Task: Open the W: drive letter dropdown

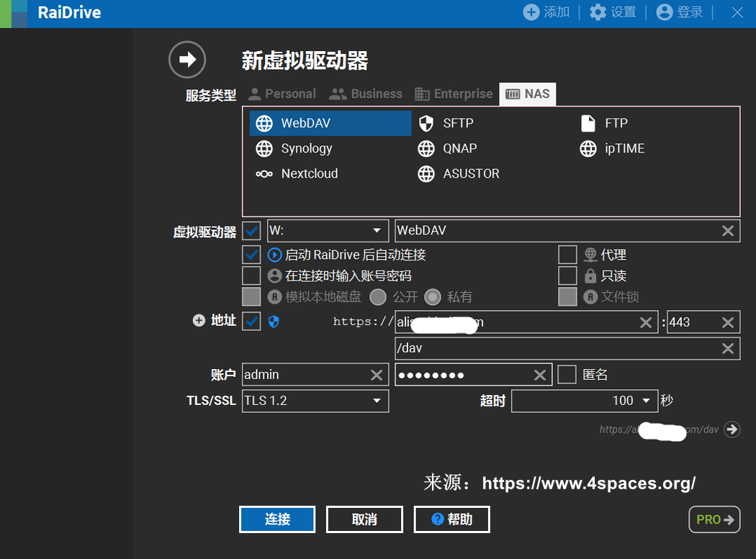Action: click(376, 231)
